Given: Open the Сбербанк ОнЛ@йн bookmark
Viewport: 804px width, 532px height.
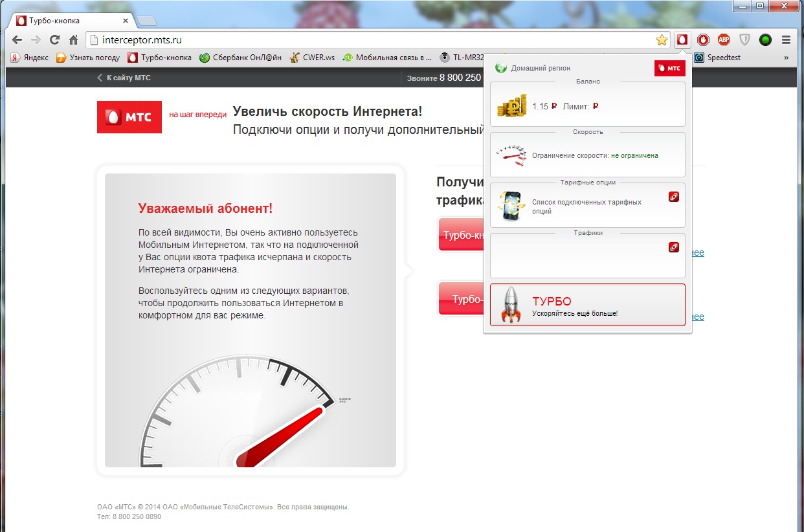Looking at the screenshot, I should tap(240, 58).
